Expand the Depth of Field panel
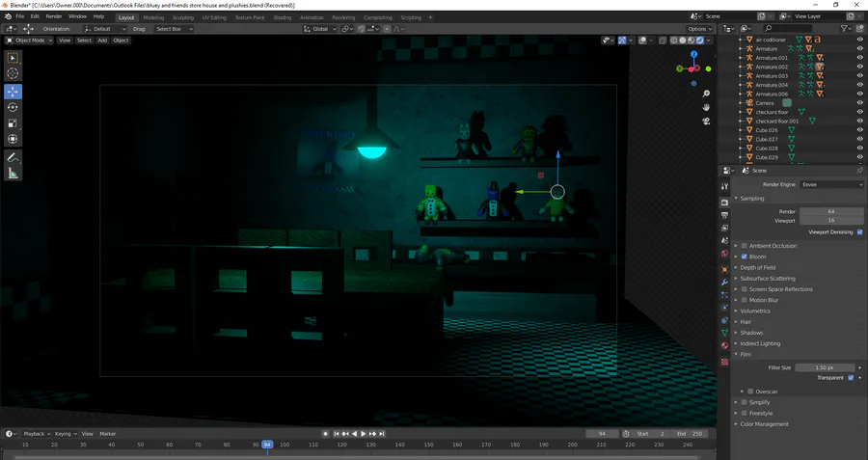This screenshot has width=868, height=460. (x=757, y=268)
